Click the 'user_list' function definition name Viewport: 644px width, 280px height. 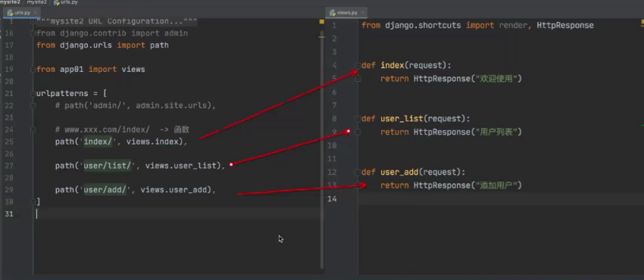point(402,119)
